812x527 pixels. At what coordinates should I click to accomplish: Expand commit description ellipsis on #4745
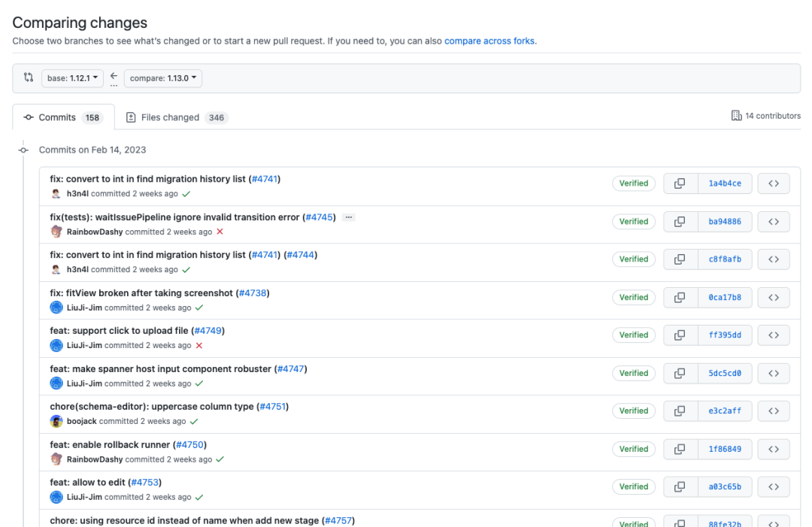[348, 217]
